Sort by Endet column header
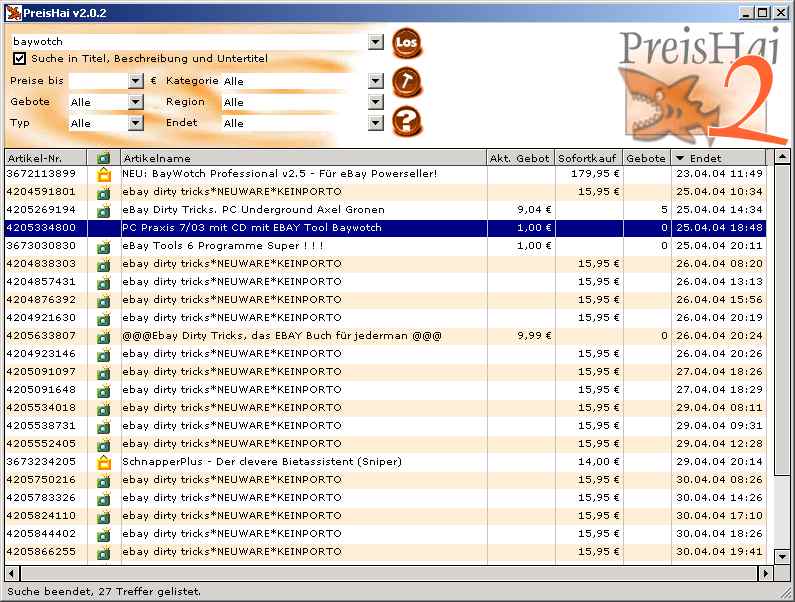 (x=718, y=158)
